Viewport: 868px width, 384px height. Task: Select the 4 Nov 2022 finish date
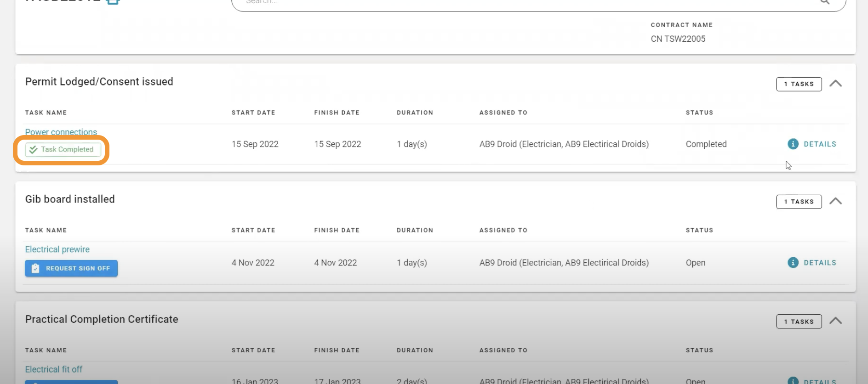point(336,262)
